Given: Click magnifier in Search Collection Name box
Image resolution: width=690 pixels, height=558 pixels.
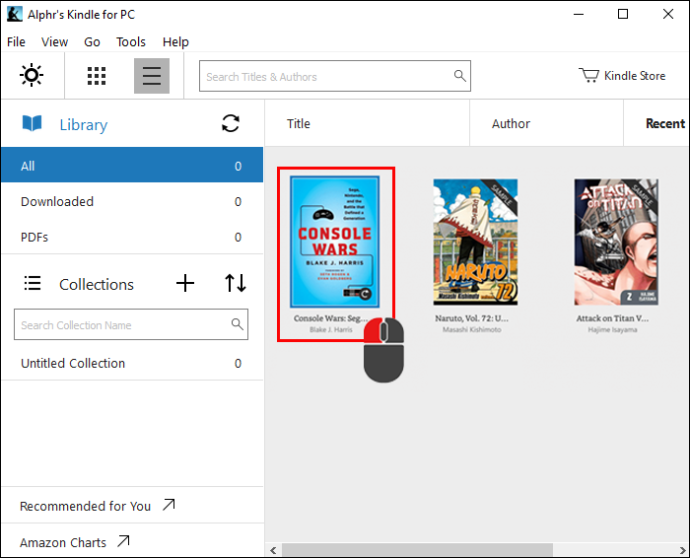Looking at the screenshot, I should [x=237, y=324].
